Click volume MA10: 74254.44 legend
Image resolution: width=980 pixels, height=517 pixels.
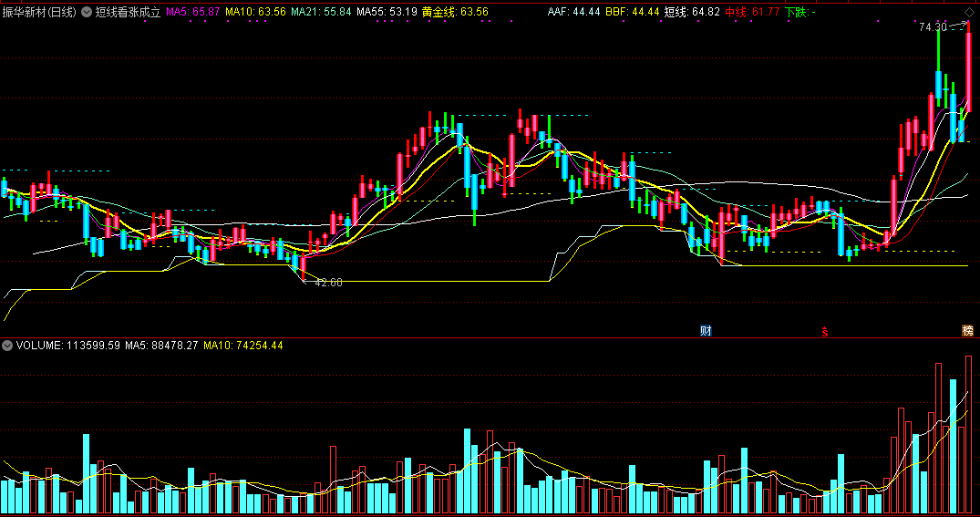point(243,345)
